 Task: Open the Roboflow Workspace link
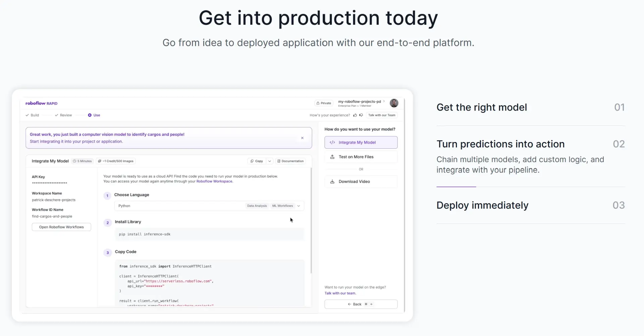click(x=214, y=182)
